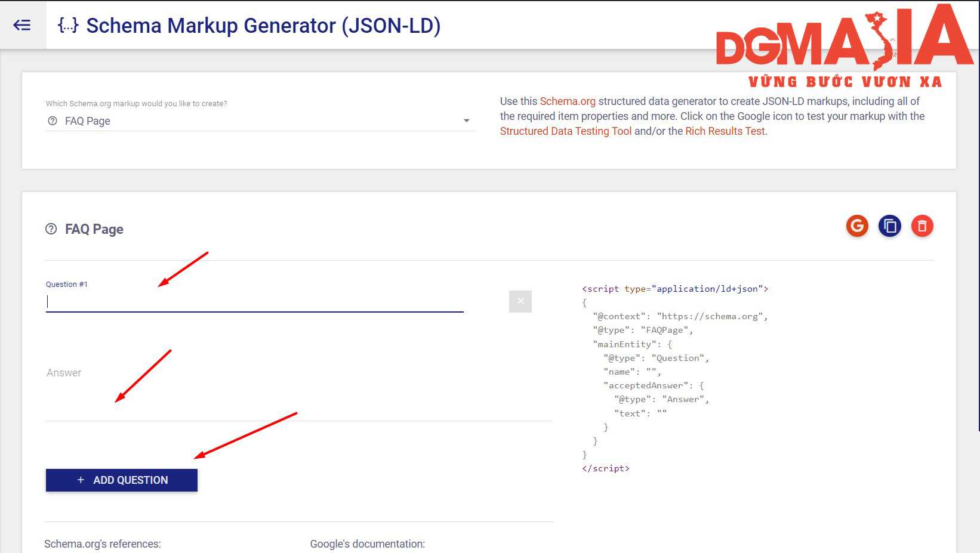Open the Structured Data Testing Tool link
This screenshot has width=980, height=553.
(x=566, y=131)
